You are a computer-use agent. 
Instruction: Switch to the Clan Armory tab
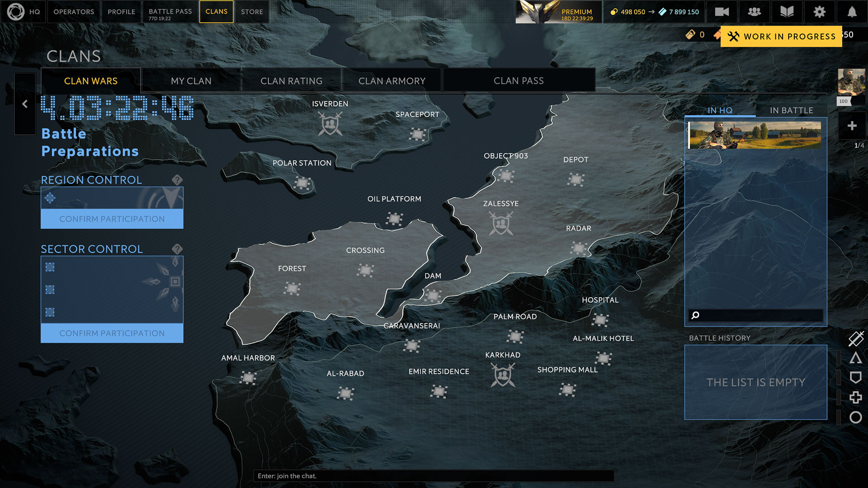392,81
